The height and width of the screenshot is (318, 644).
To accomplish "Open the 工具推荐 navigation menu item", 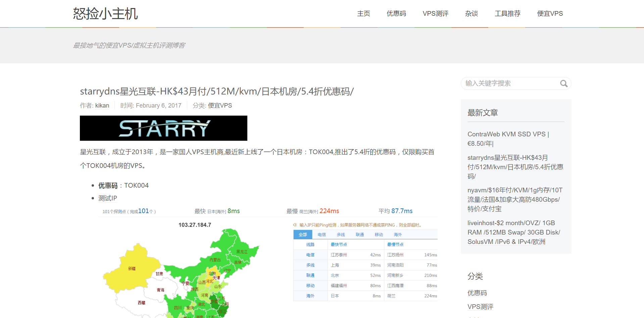I will 507,13.
